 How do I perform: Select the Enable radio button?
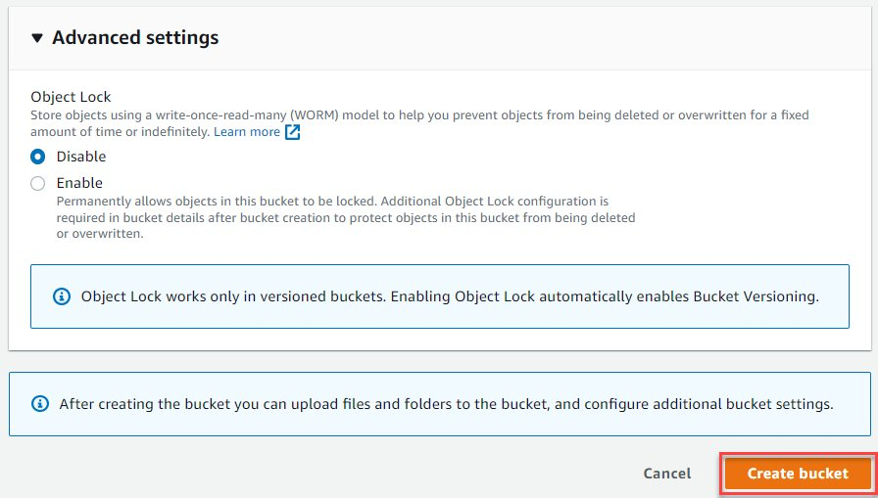point(38,183)
